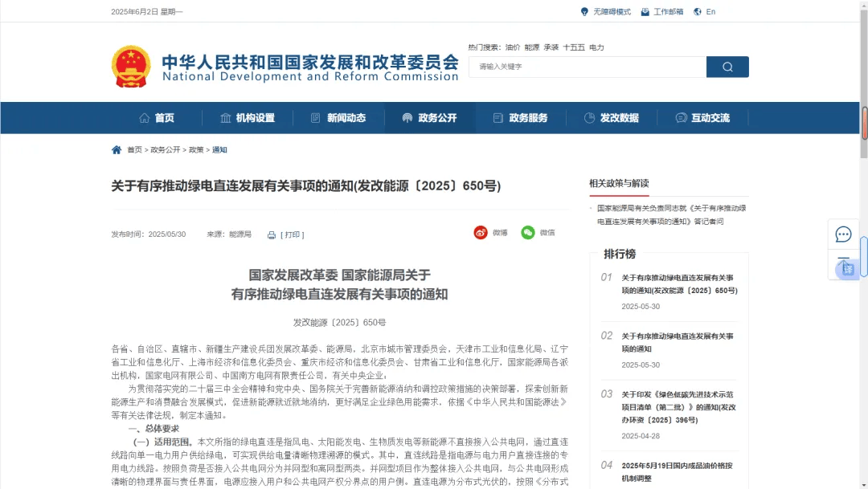
Task: Go to 新闻动态 in the navigation bar
Action: (346, 118)
